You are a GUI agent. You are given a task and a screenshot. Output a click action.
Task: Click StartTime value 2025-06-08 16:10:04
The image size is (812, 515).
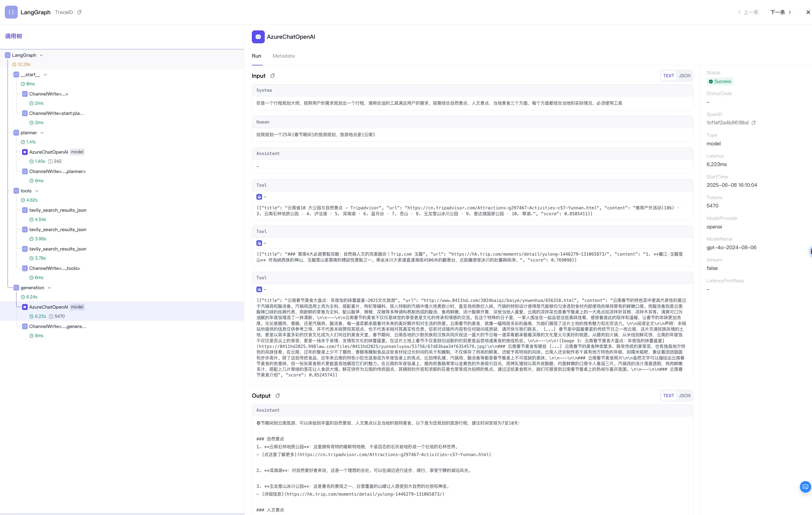(732, 185)
